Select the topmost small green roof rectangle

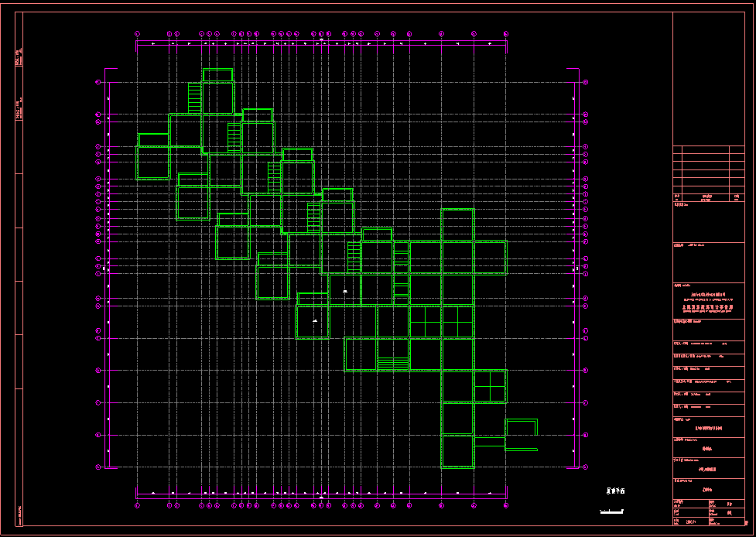tap(217, 74)
